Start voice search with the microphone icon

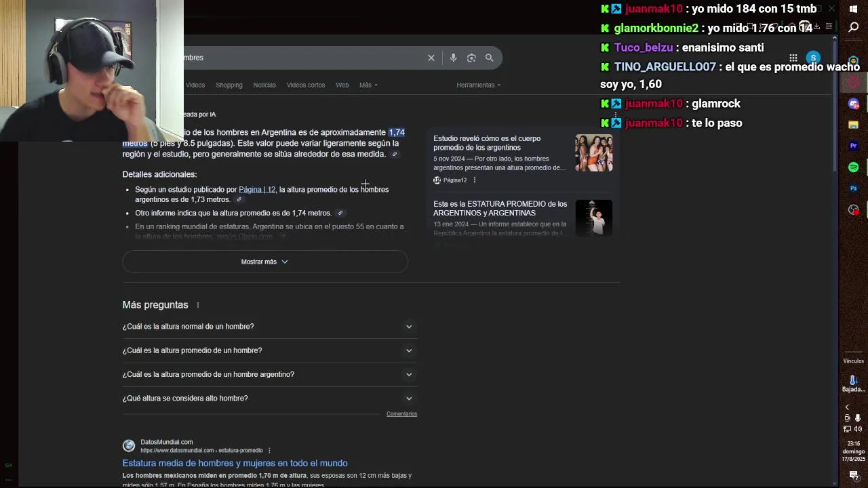click(453, 58)
